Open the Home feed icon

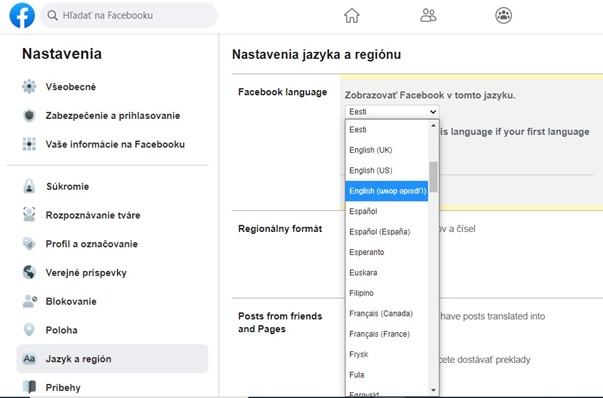coord(351,16)
